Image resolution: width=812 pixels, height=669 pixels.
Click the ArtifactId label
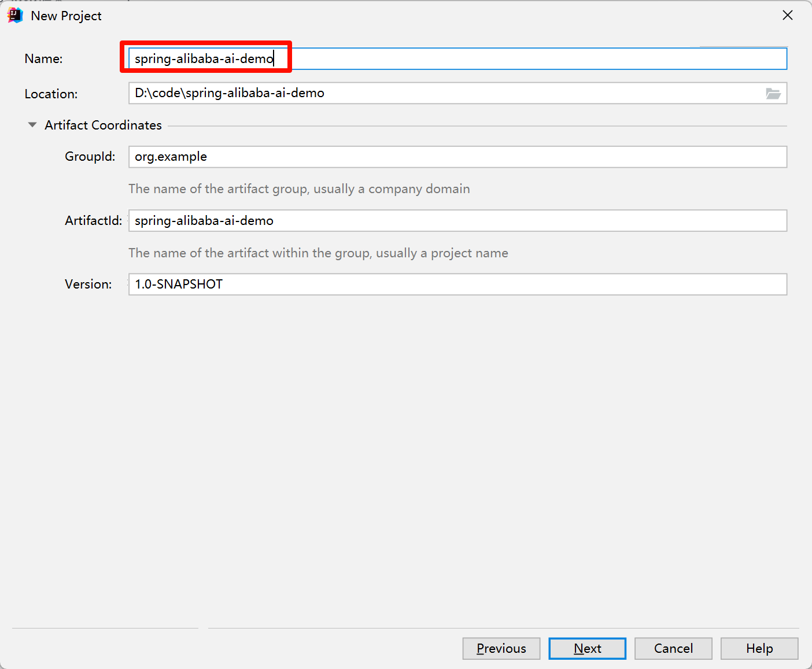94,220
